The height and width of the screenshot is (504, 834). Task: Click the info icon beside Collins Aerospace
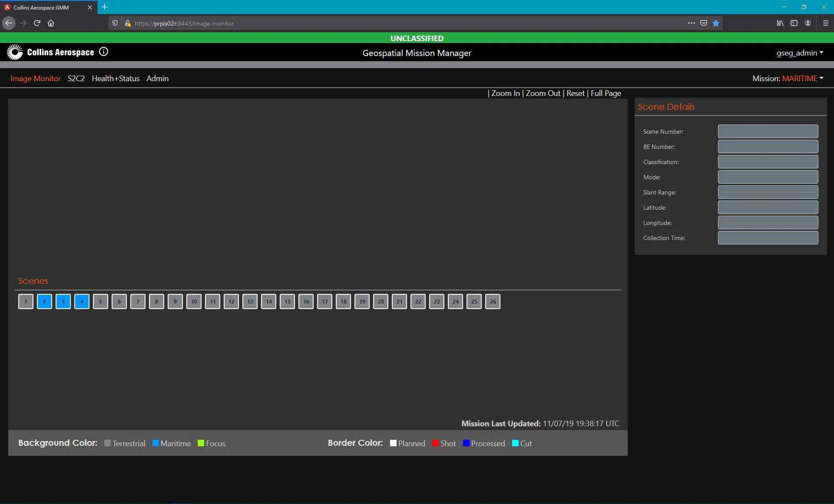[103, 52]
